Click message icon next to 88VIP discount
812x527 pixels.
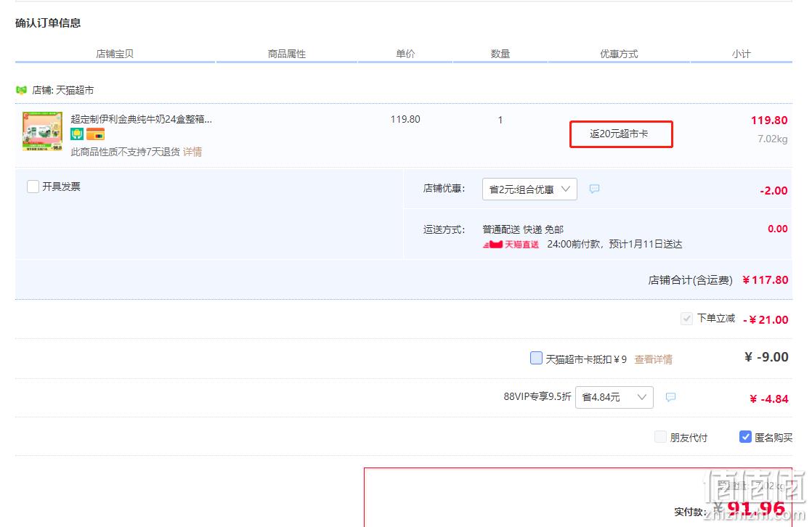coord(670,397)
